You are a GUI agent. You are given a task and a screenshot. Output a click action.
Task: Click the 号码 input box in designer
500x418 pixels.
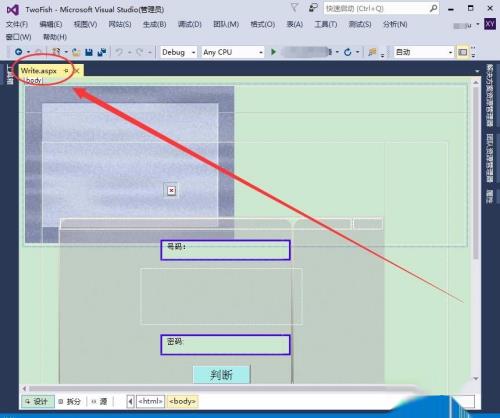[x=225, y=250]
